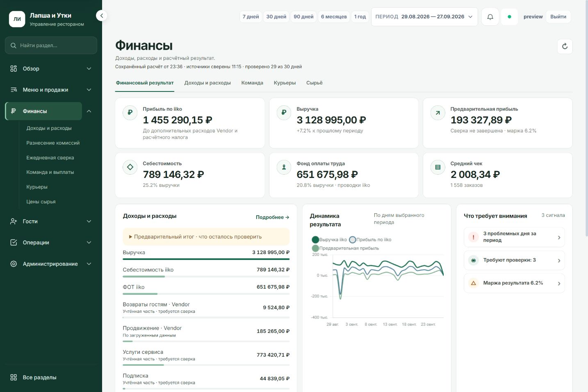The width and height of the screenshot is (588, 392).
Task: Refresh the Финансы page data
Action: (x=565, y=46)
